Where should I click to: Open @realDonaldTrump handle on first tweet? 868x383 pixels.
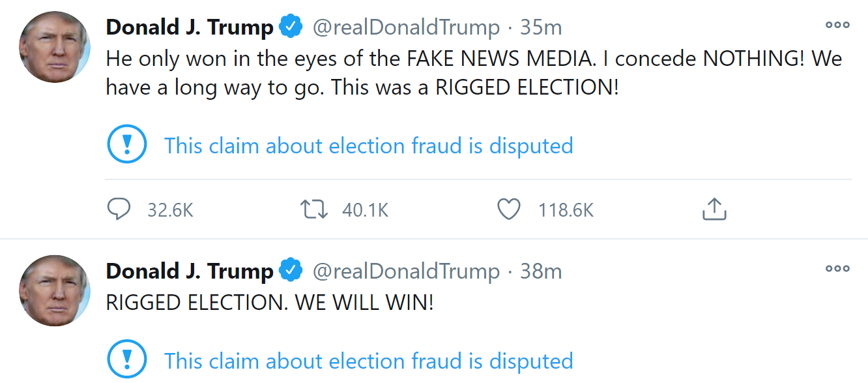click(x=406, y=27)
